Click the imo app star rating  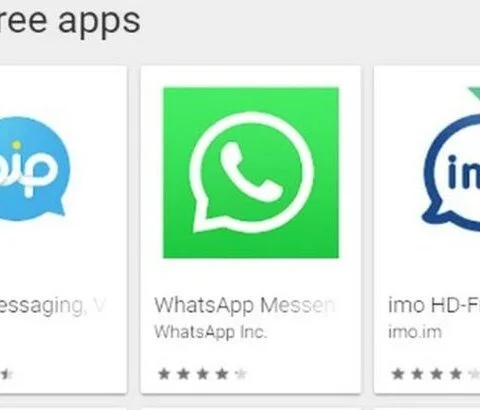[436, 374]
